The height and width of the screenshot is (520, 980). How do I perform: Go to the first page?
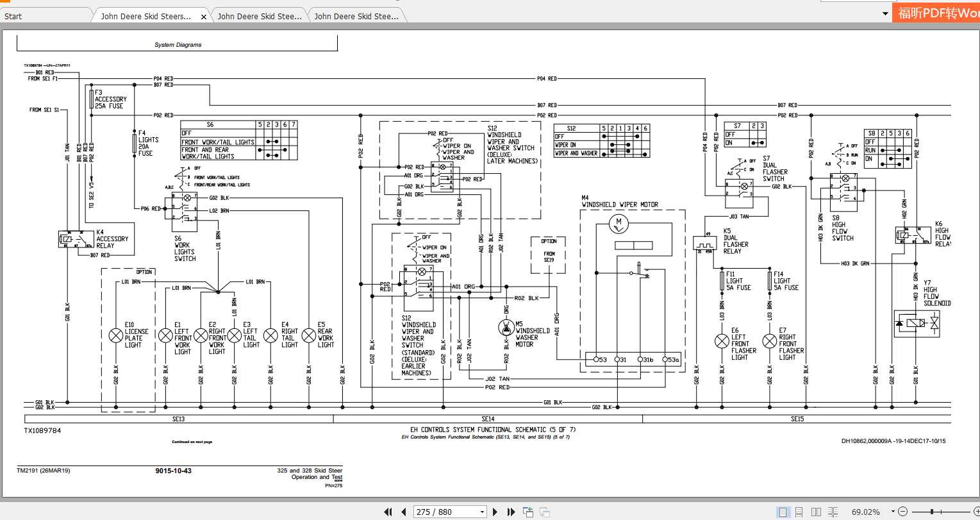pyautogui.click(x=388, y=512)
